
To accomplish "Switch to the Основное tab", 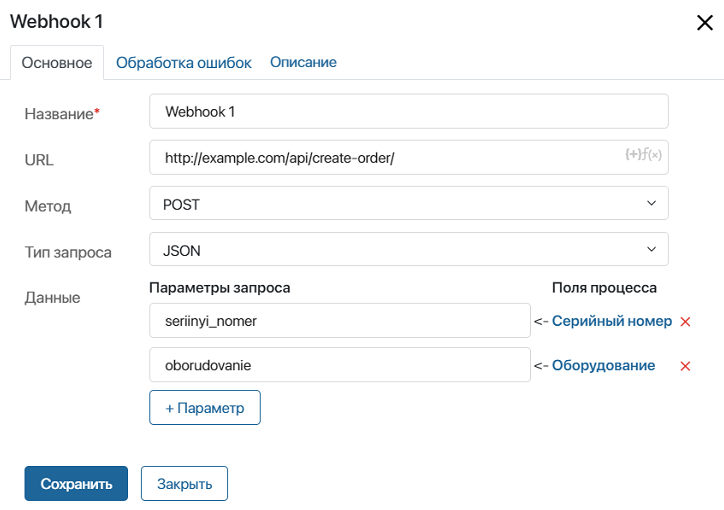I will click(57, 63).
